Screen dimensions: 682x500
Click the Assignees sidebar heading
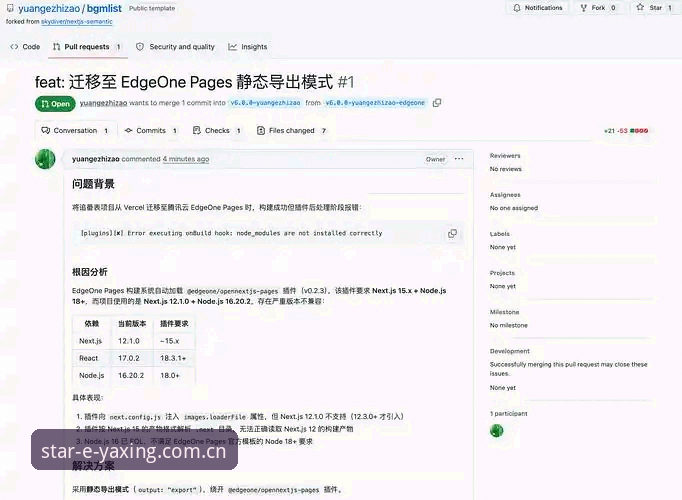[x=505, y=195]
